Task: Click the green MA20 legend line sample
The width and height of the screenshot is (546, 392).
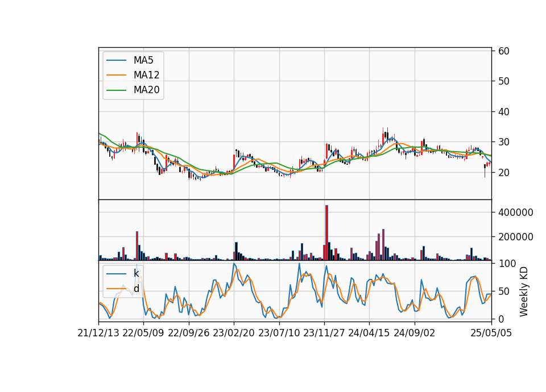Action: click(x=116, y=90)
